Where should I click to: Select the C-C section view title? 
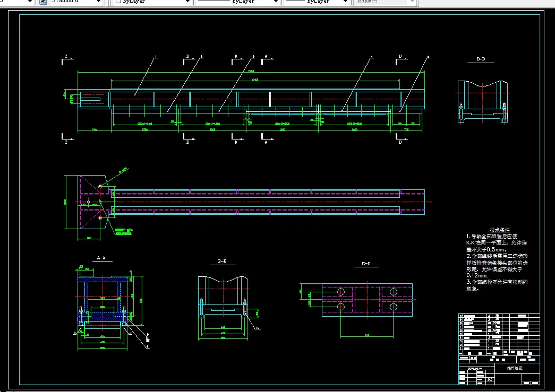point(366,264)
